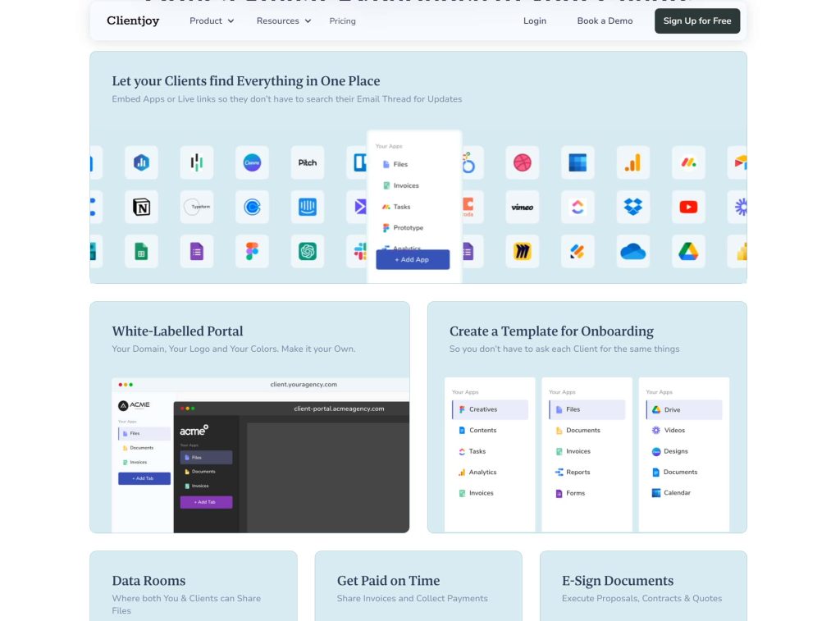
Task: Click the dark and green vertical bars app icon
Action: pyautogui.click(x=197, y=162)
